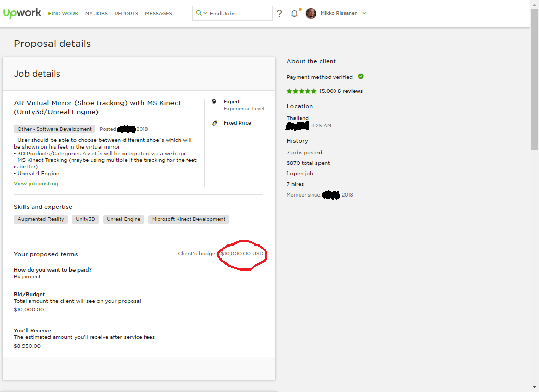This screenshot has width=539, height=392.
Task: Open the search type dropdown
Action: pyautogui.click(x=202, y=13)
